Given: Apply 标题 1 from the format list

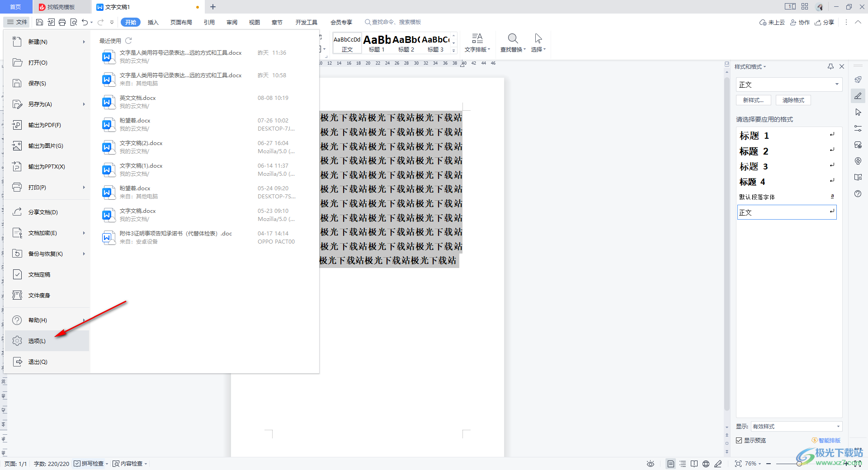Looking at the screenshot, I should tap(787, 136).
